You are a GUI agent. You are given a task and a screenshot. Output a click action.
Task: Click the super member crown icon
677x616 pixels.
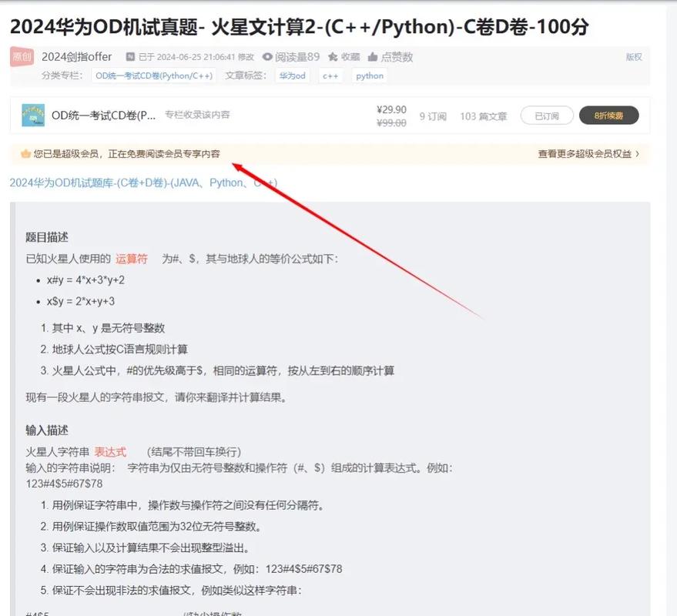click(x=25, y=154)
